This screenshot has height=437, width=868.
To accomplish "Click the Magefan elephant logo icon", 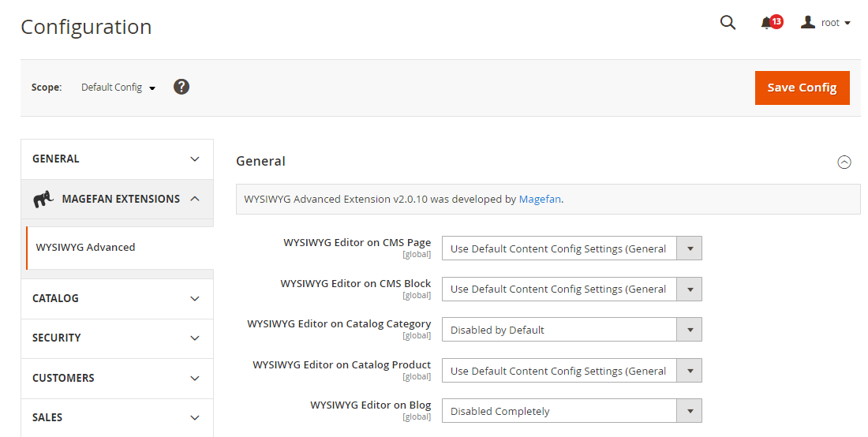I will 43,199.
